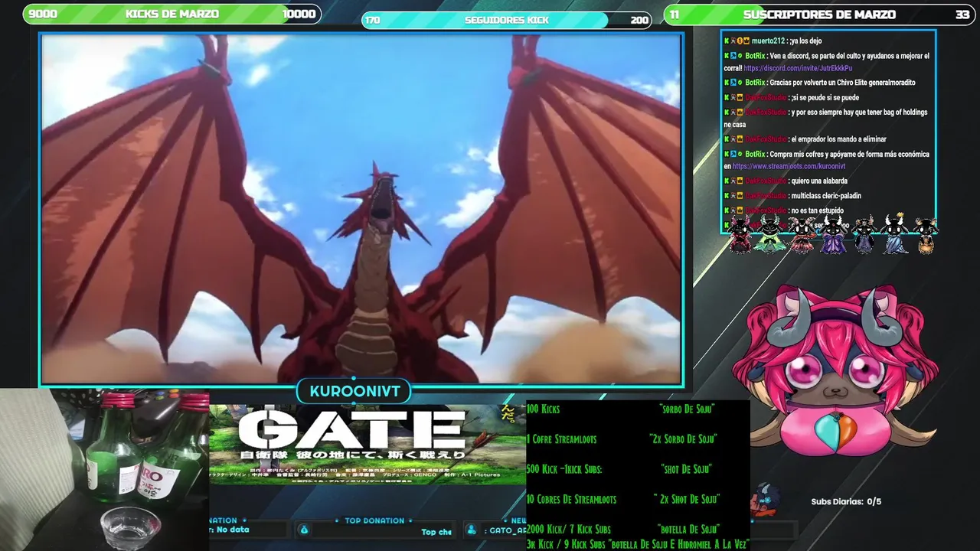Viewport: 980px width, 551px height.
Task: Click the message "si se peude si se puede"
Action: click(825, 98)
